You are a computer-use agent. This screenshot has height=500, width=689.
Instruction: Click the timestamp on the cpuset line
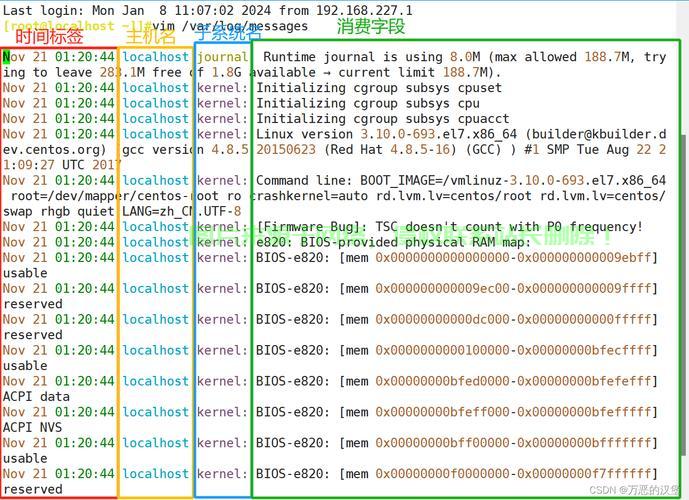click(x=58, y=87)
